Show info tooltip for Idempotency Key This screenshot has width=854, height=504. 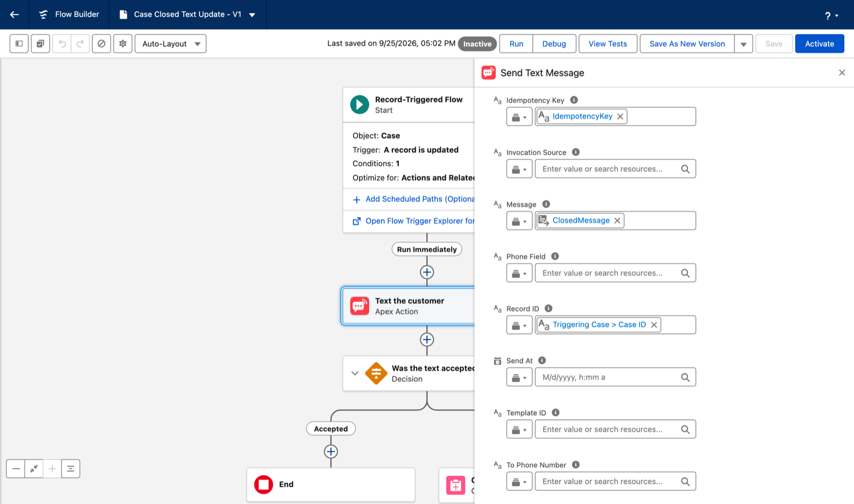point(574,100)
